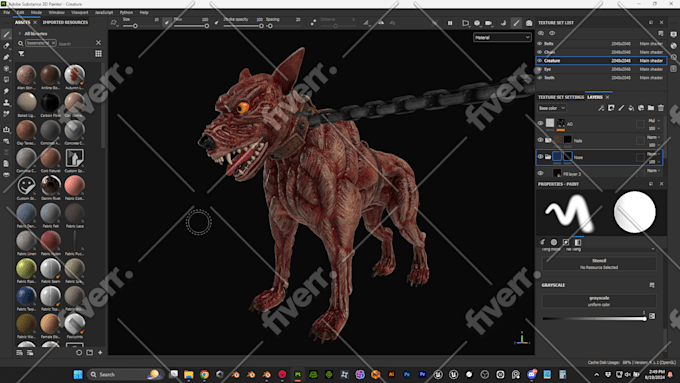
Task: Delete layer with trash icon
Action: click(x=661, y=108)
